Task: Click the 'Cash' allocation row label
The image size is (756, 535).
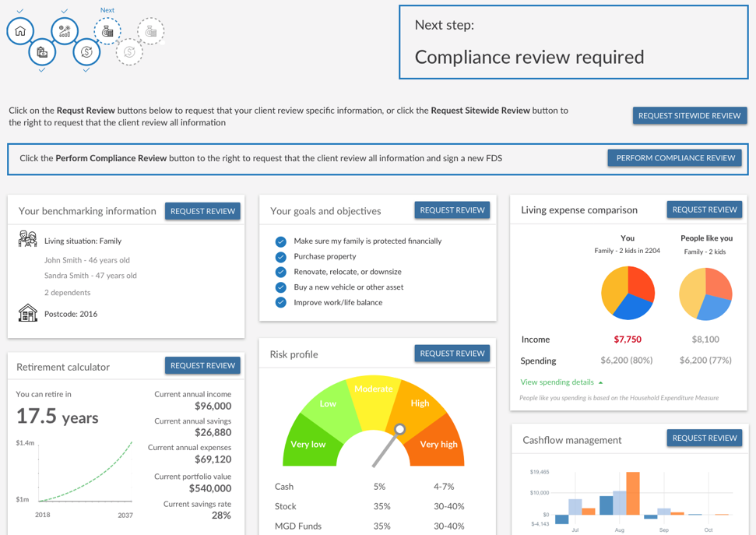Action: click(x=284, y=486)
